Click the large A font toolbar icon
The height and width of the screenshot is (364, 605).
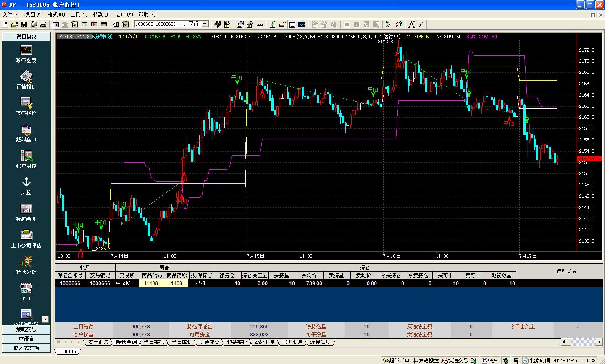[412, 24]
